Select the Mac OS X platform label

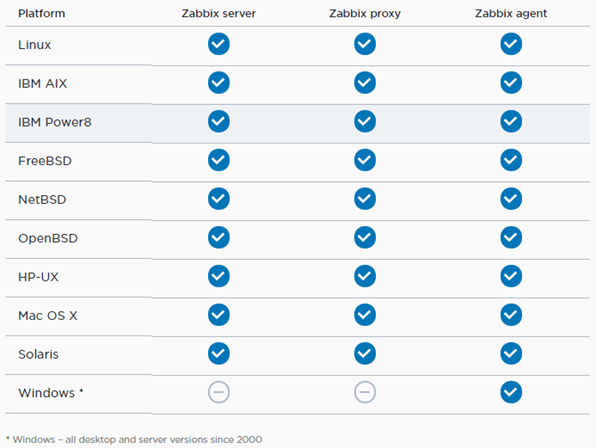pyautogui.click(x=48, y=316)
